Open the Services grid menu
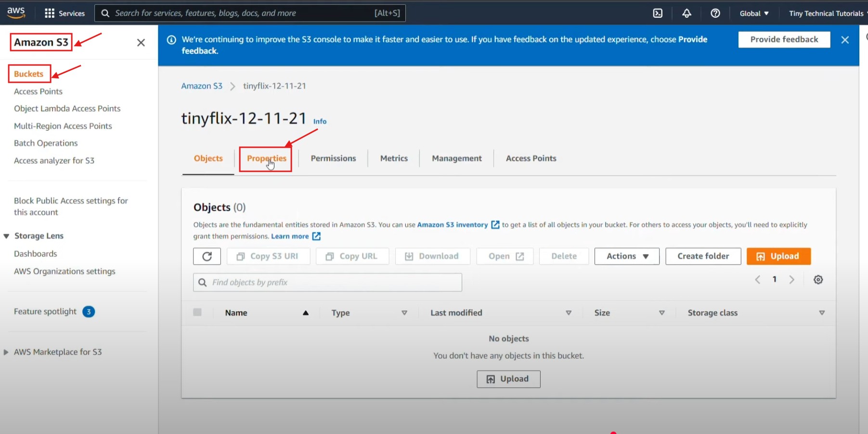The width and height of the screenshot is (868, 434). coord(64,13)
